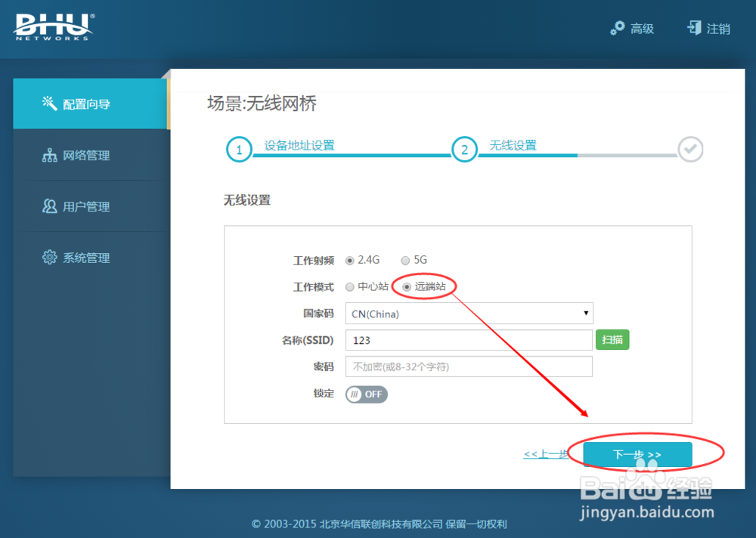Click the 下一步 >> next button
756x538 pixels.
[x=637, y=455]
